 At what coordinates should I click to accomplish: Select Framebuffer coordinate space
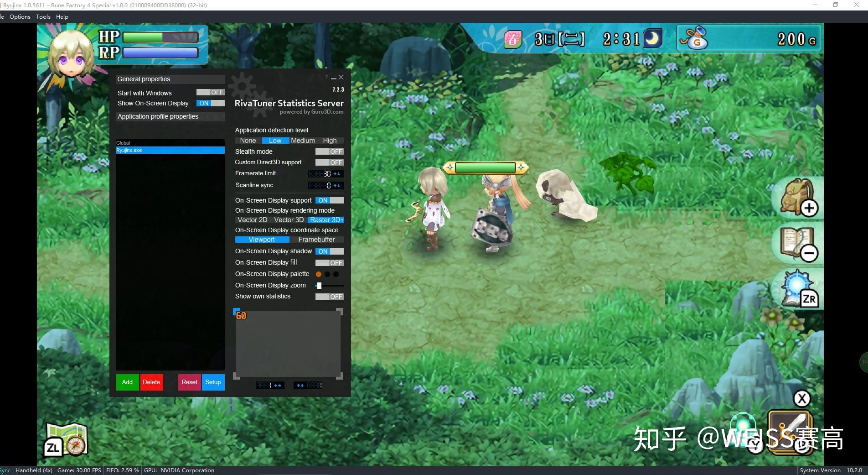tap(316, 240)
